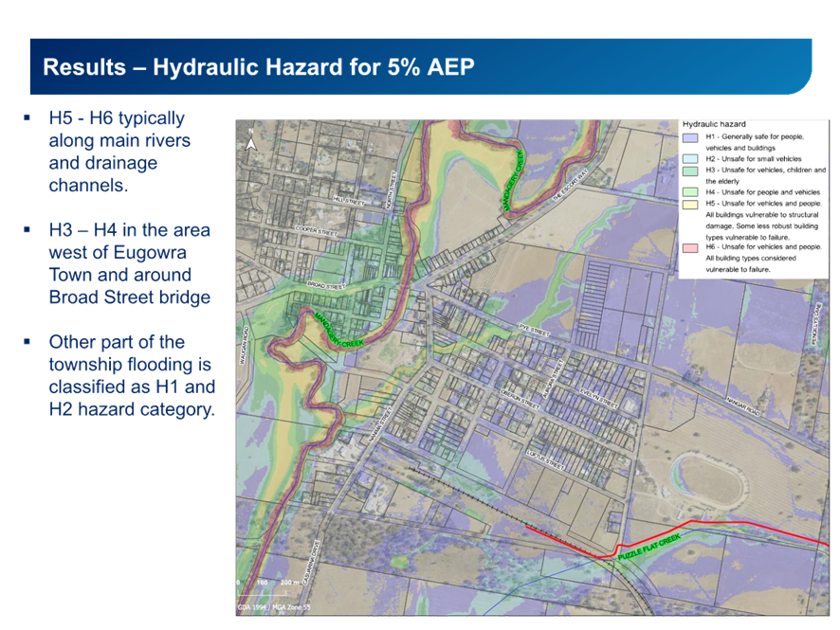This screenshot has width=840, height=630.
Task: Click the oval racetrack on the map
Action: pyautogui.click(x=707, y=482)
